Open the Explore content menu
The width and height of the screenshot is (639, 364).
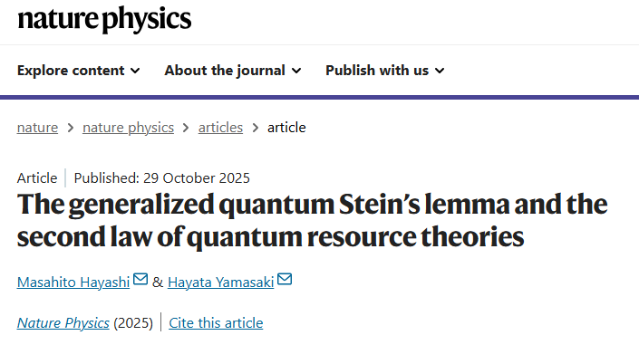tap(71, 71)
